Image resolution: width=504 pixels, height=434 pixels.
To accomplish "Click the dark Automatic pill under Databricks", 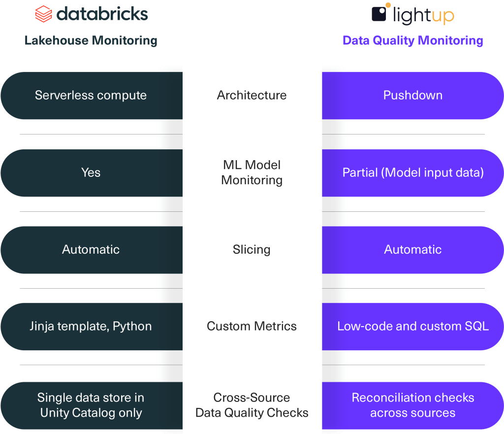I will (91, 250).
